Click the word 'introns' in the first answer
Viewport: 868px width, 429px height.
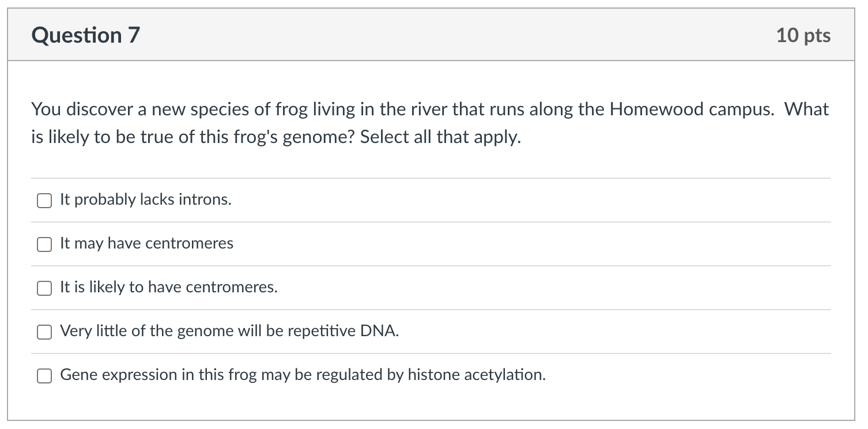click(206, 200)
